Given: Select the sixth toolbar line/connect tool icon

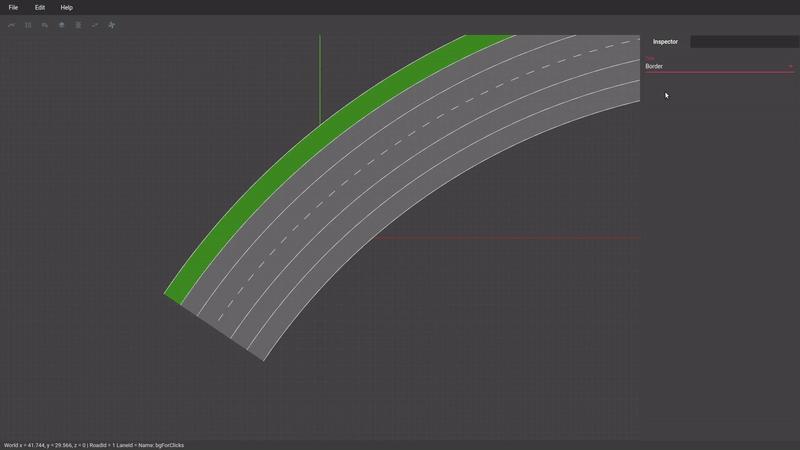Looking at the screenshot, I should pyautogui.click(x=95, y=25).
